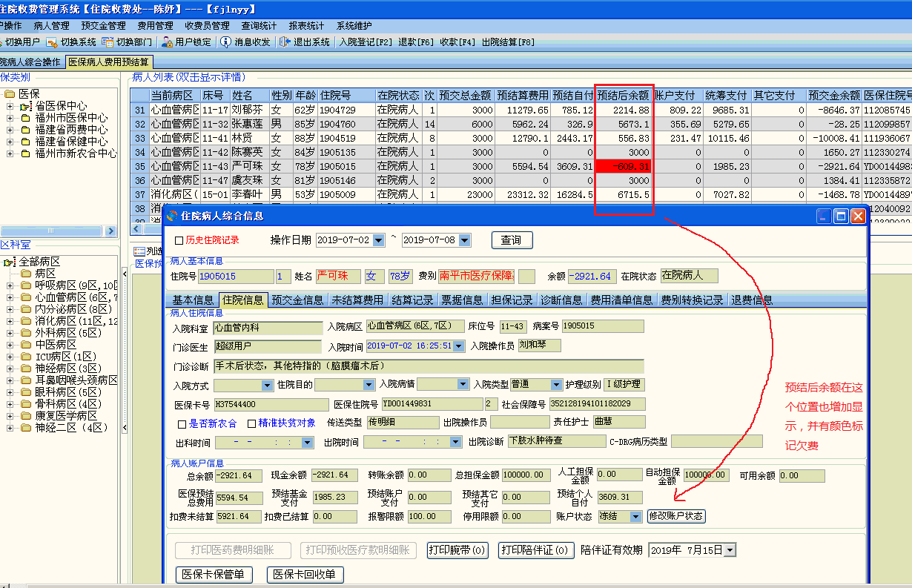
Task: Click the 中医病区 folder icon
Action: coord(27,345)
